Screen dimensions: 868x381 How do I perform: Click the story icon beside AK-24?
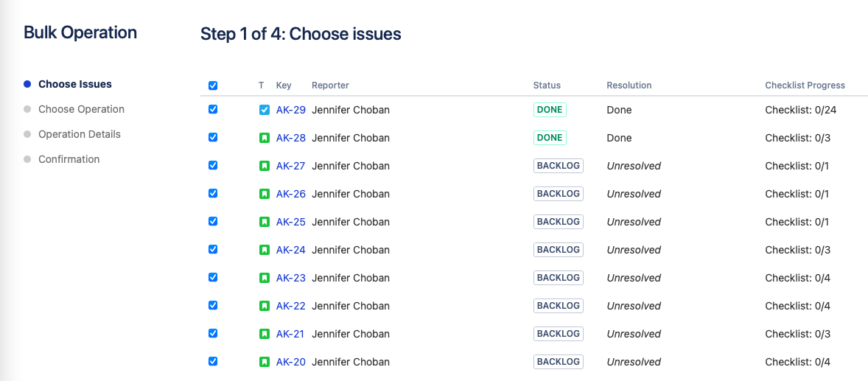point(265,250)
